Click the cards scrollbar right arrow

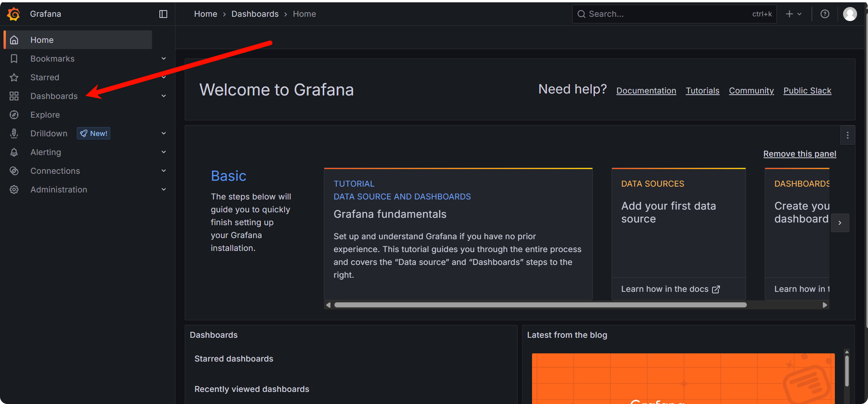[825, 305]
